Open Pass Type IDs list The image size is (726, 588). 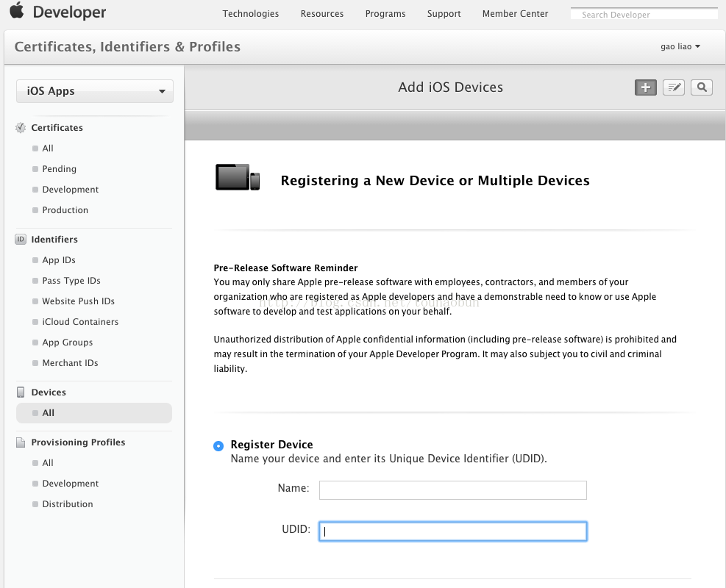pyautogui.click(x=71, y=281)
